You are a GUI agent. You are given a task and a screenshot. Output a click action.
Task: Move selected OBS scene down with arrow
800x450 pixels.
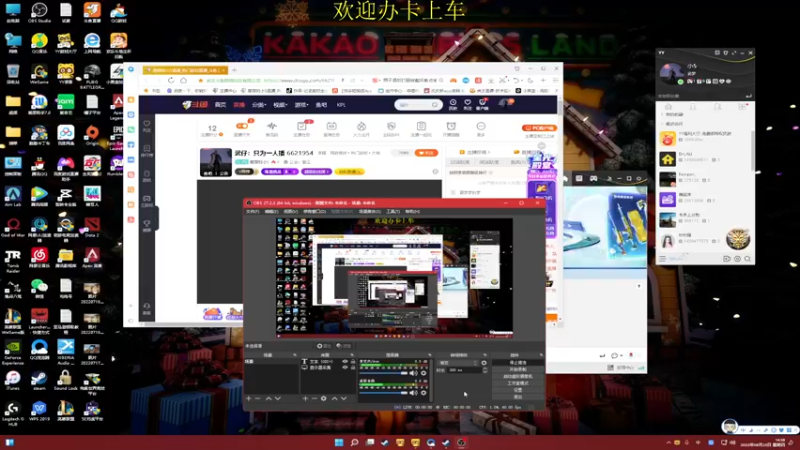278,398
